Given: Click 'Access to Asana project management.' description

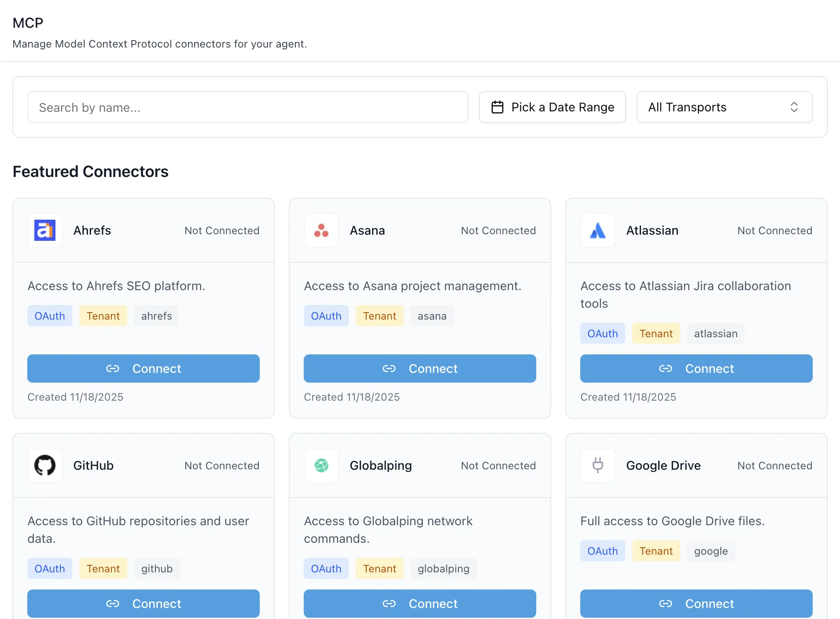Looking at the screenshot, I should click(x=413, y=286).
